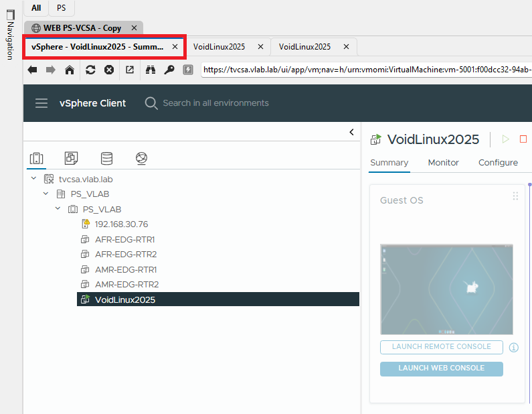Click Search in all environments field
Viewport: 532px width, 414px height.
(215, 103)
